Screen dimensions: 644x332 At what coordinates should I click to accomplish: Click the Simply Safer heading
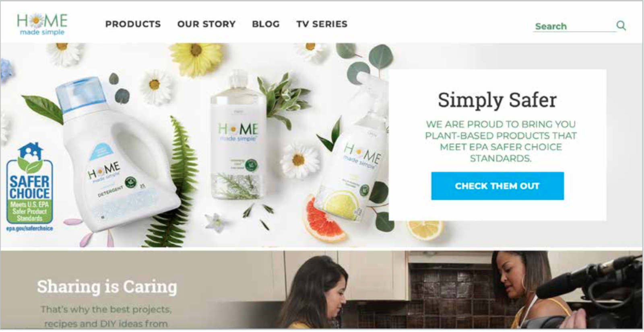[x=497, y=100]
